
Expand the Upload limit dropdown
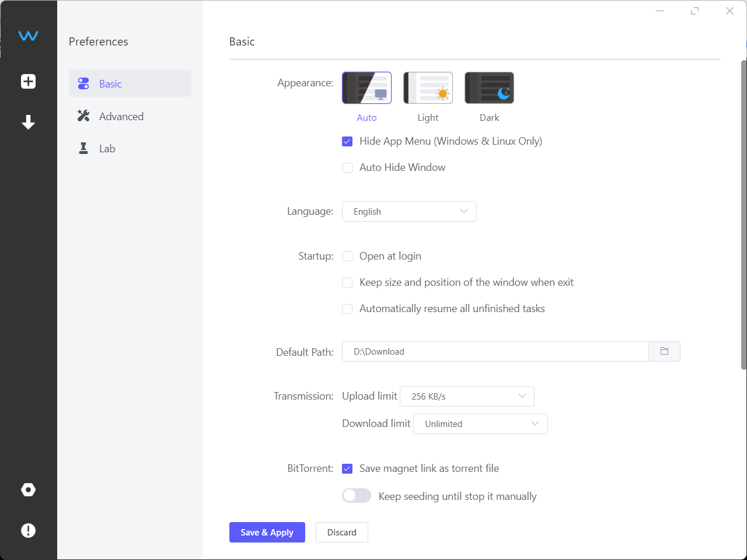[x=467, y=396]
